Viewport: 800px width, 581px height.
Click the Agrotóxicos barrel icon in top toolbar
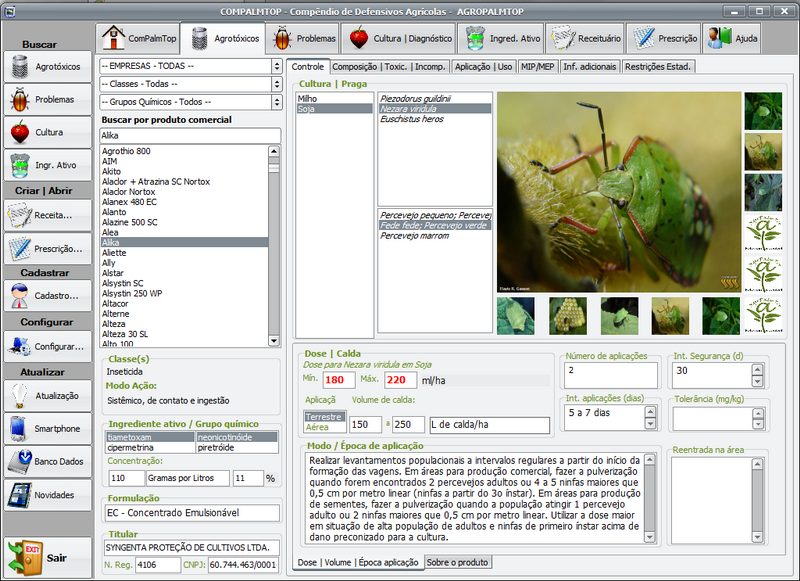pyautogui.click(x=199, y=38)
